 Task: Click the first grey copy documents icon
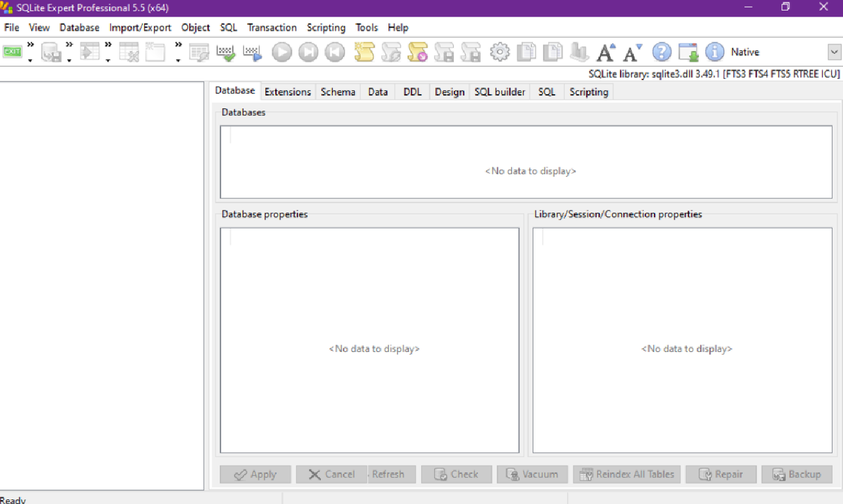point(526,52)
